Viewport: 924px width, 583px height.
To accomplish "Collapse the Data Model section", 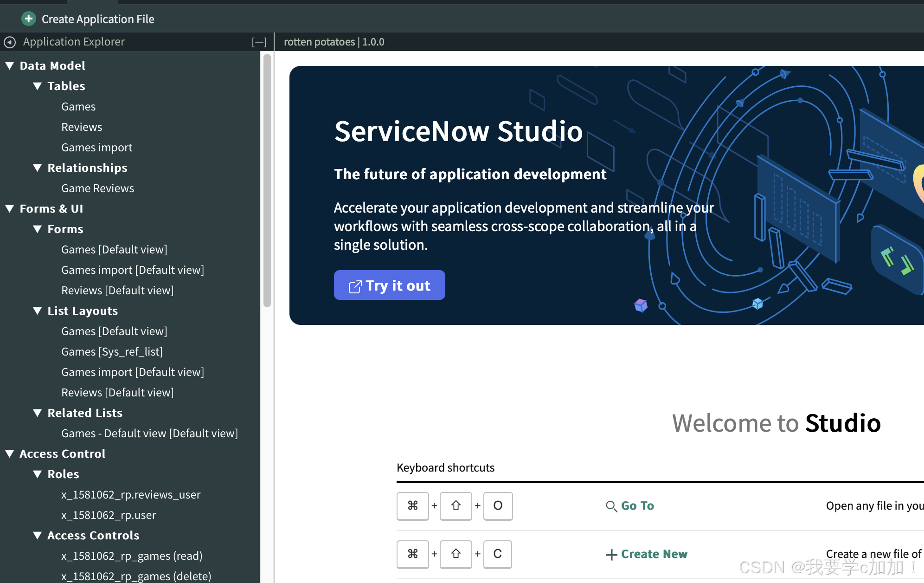I will pyautogui.click(x=10, y=66).
